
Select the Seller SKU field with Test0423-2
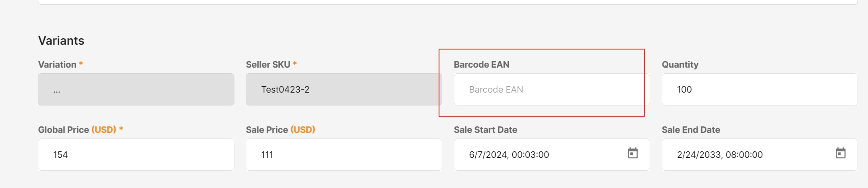coord(344,89)
